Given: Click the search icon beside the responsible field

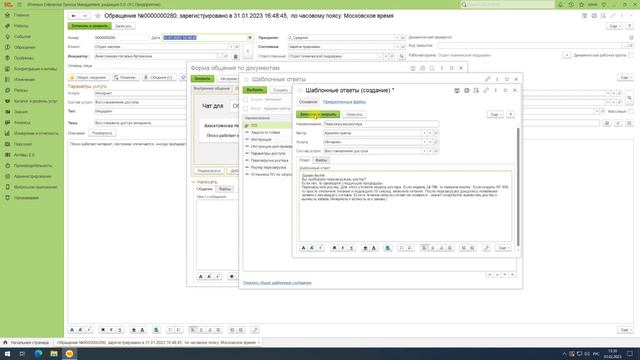Looking at the screenshot, I should pyautogui.click(x=402, y=56).
